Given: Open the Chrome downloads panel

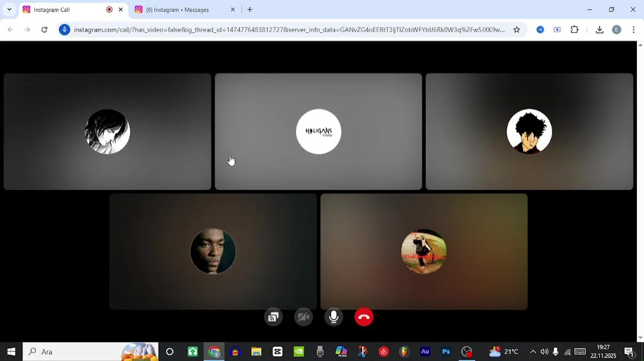Looking at the screenshot, I should [599, 30].
